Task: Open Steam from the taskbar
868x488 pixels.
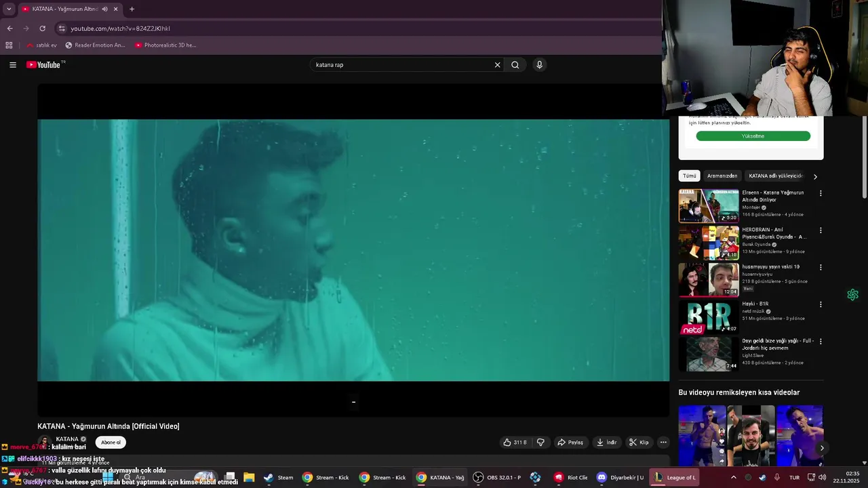Action: [279, 477]
